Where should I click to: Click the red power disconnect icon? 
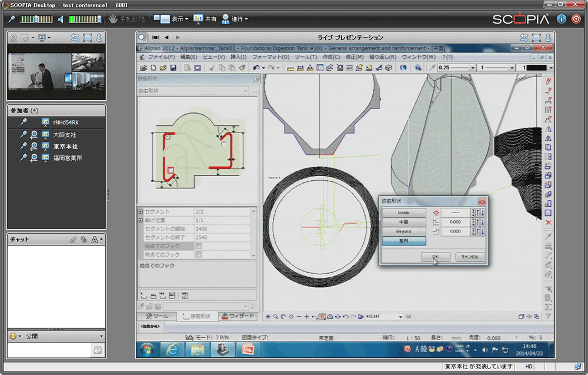click(576, 19)
